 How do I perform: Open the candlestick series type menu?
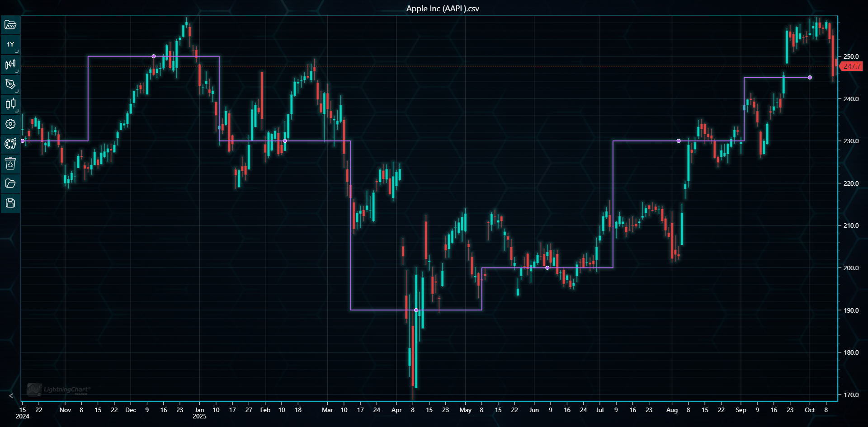pos(10,65)
